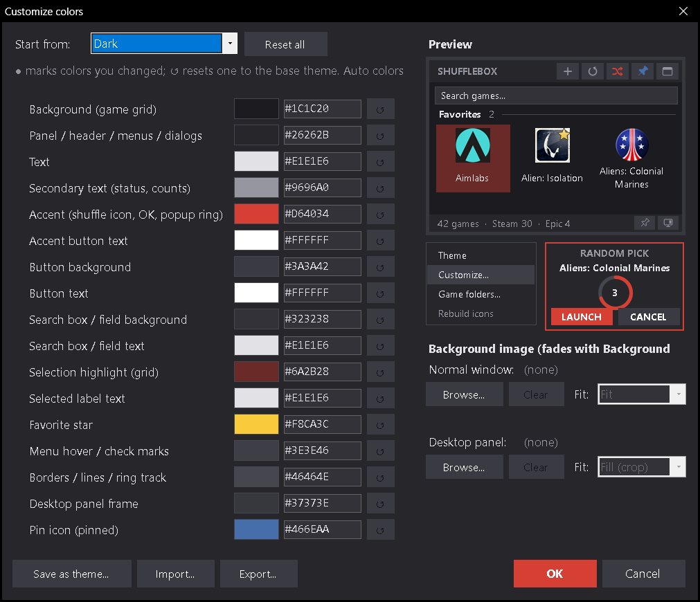The width and height of the screenshot is (700, 602).
Task: Browse for a Desktop panel background image
Action: [x=465, y=467]
